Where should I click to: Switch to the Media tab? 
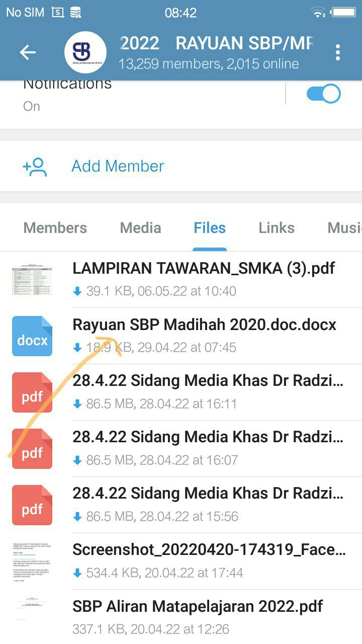click(x=140, y=228)
